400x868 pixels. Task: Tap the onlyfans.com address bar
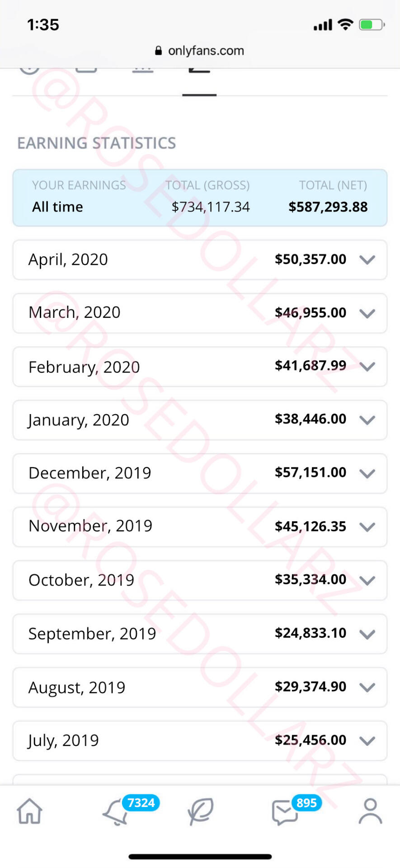coord(206,51)
